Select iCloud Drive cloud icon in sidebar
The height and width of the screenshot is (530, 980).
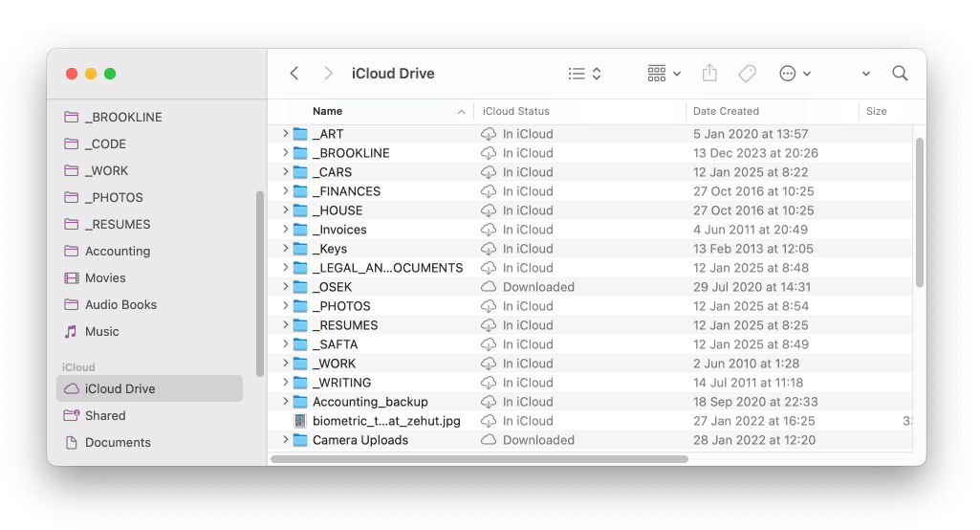[x=72, y=388]
